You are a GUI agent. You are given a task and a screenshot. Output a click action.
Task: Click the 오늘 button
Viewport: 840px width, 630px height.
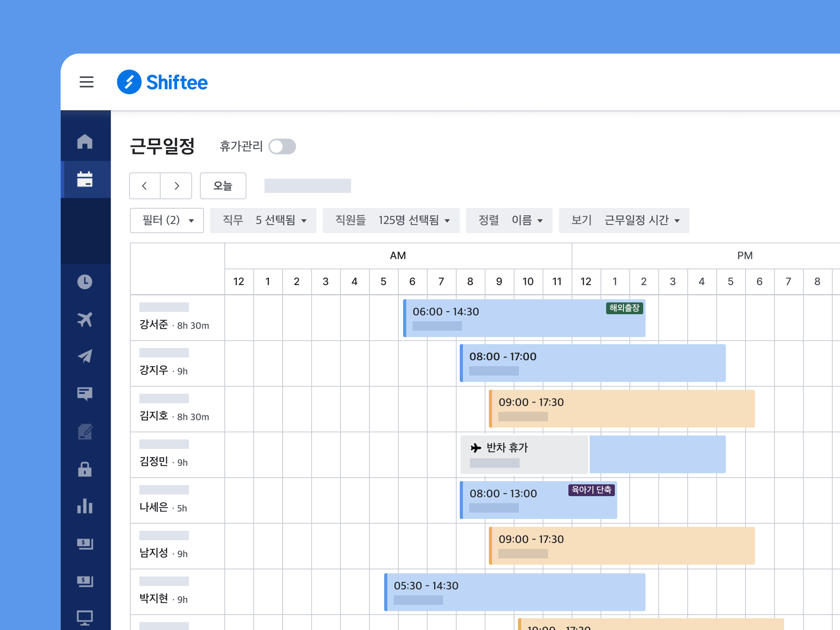(223, 186)
